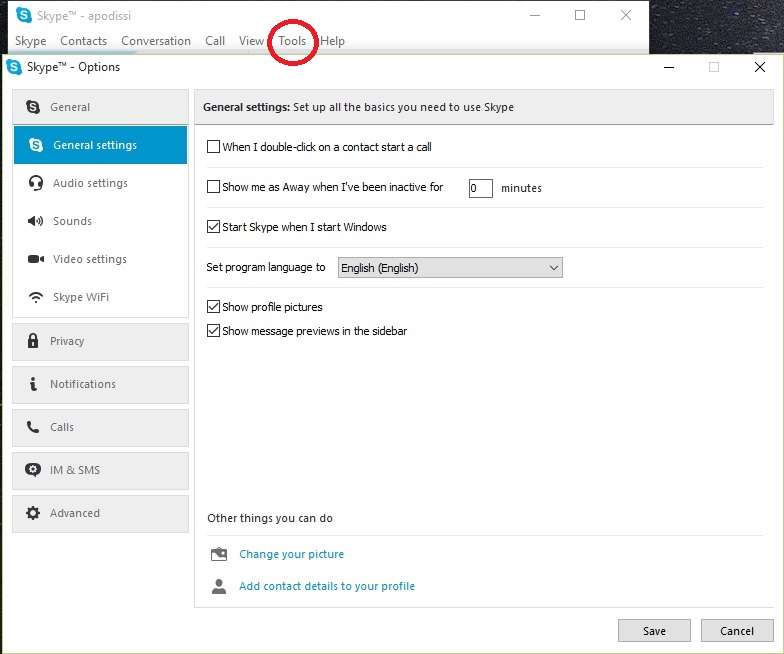784x654 pixels.
Task: Open the Change your picture link
Action: point(292,554)
